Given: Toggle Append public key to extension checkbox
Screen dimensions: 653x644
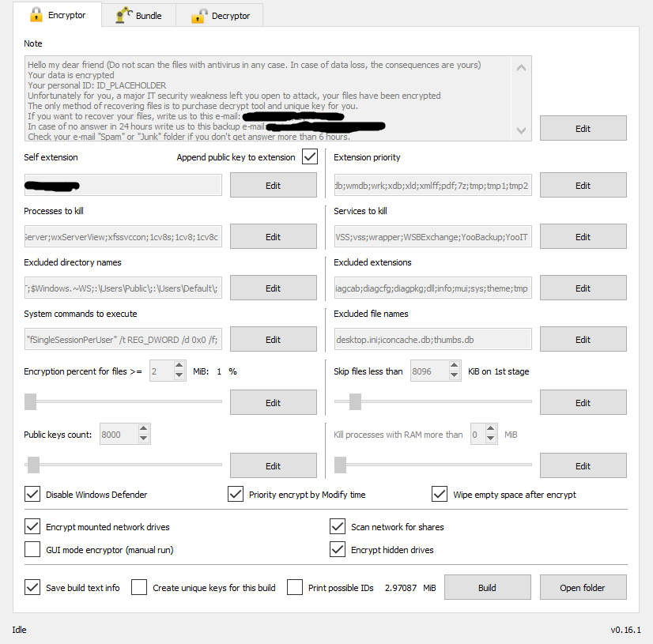Looking at the screenshot, I should tap(310, 157).
